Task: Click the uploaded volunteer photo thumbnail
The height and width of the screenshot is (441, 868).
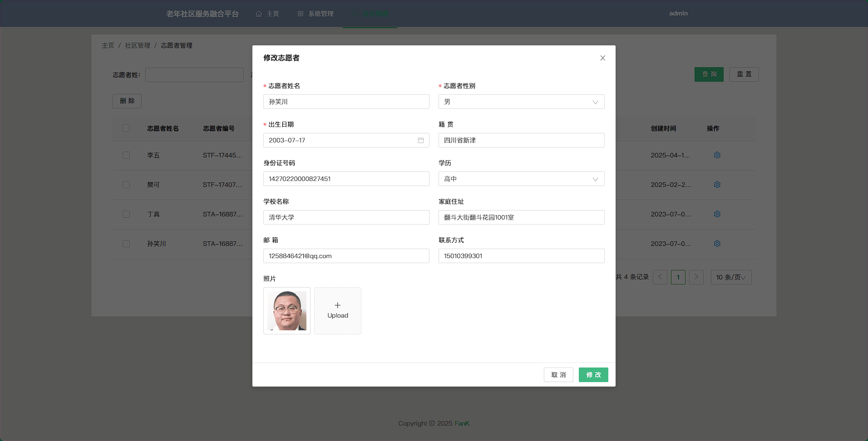Action: [x=287, y=311]
